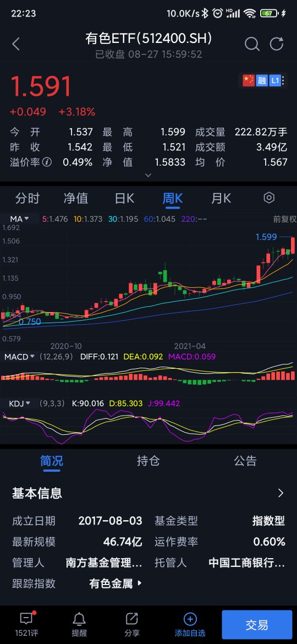
Task: Open the three-dot more options icon
Action: coord(283,80)
